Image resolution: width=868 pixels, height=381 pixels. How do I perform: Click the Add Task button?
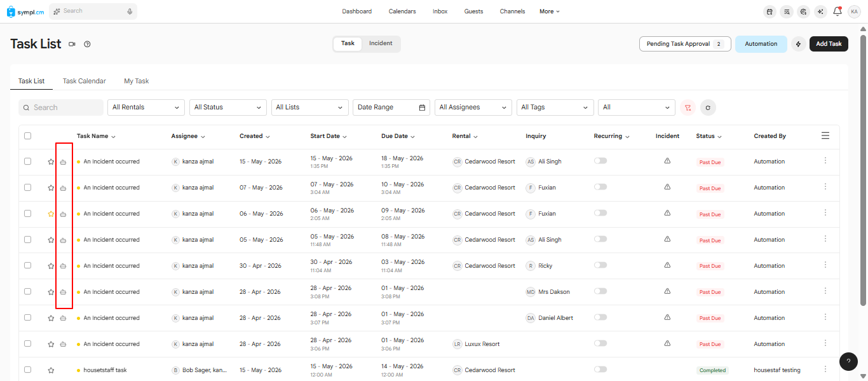coord(829,44)
